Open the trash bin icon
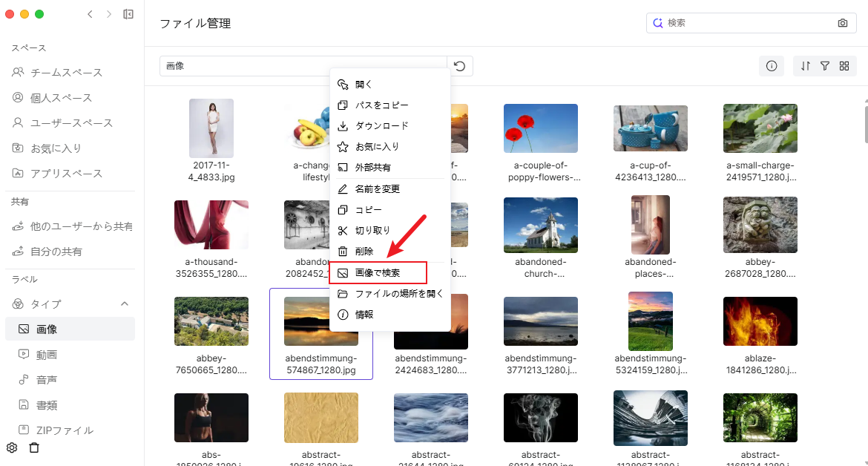 point(33,447)
